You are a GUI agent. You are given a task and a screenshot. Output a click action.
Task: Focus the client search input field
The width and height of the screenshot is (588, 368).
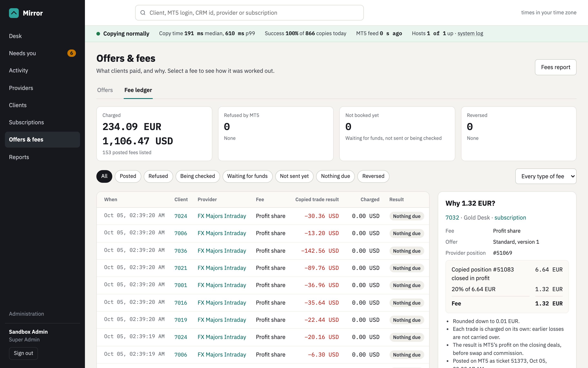click(249, 13)
